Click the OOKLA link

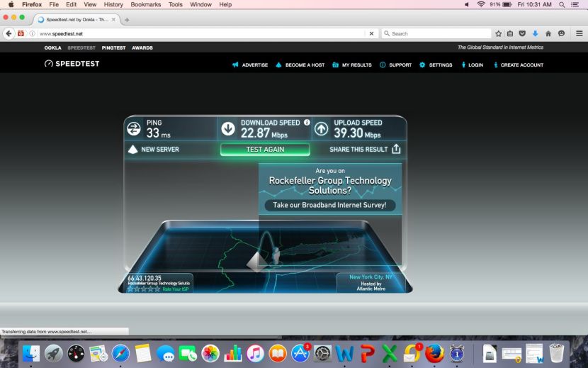click(x=53, y=48)
